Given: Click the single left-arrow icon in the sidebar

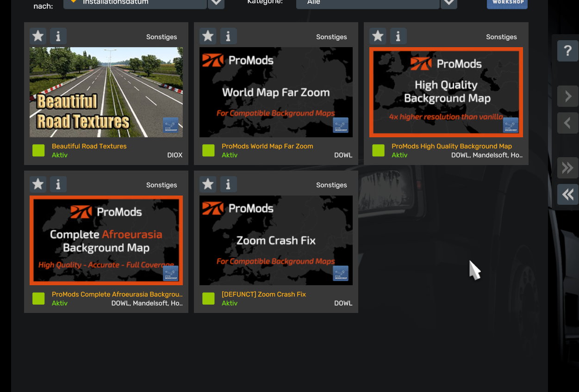Looking at the screenshot, I should [567, 123].
